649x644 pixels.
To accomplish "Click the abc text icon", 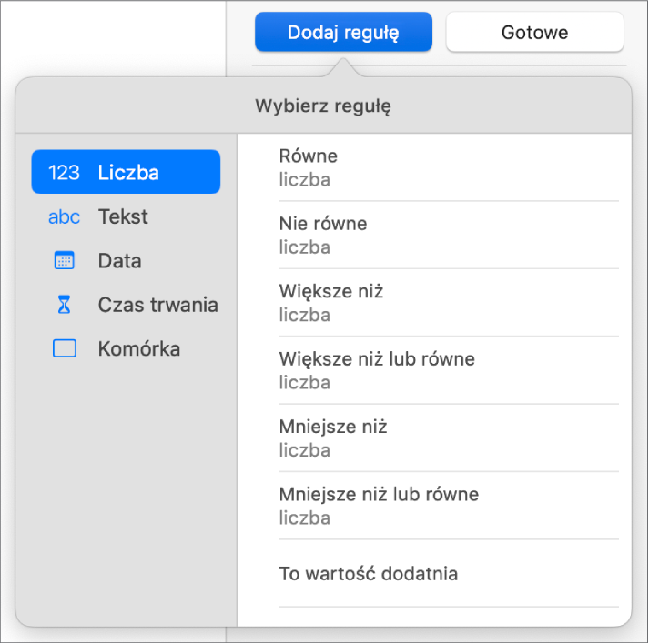I will tap(64, 216).
